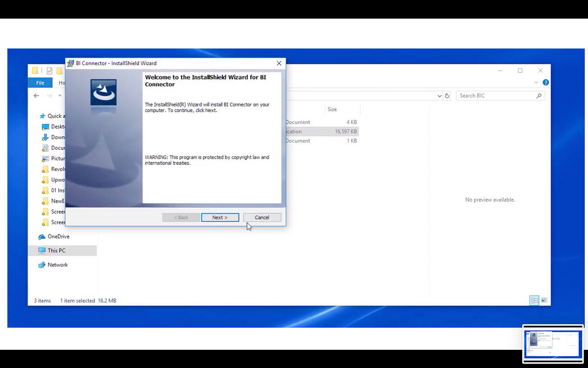588x368 pixels.
Task: Refresh the current folder view
Action: pyautogui.click(x=447, y=96)
